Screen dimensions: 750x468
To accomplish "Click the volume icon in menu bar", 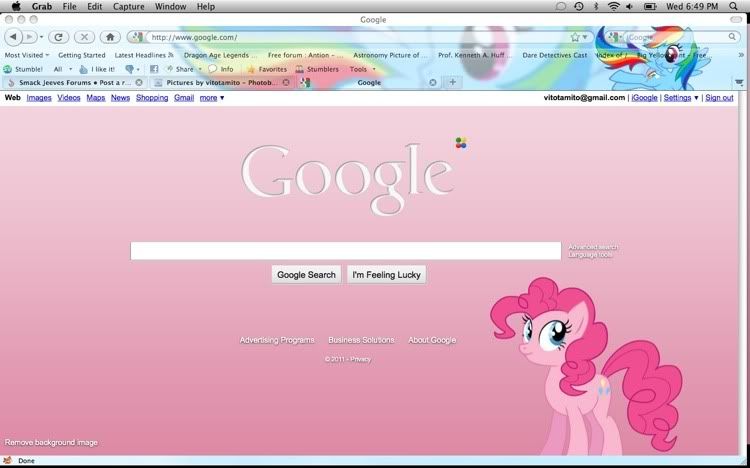I will (629, 6).
